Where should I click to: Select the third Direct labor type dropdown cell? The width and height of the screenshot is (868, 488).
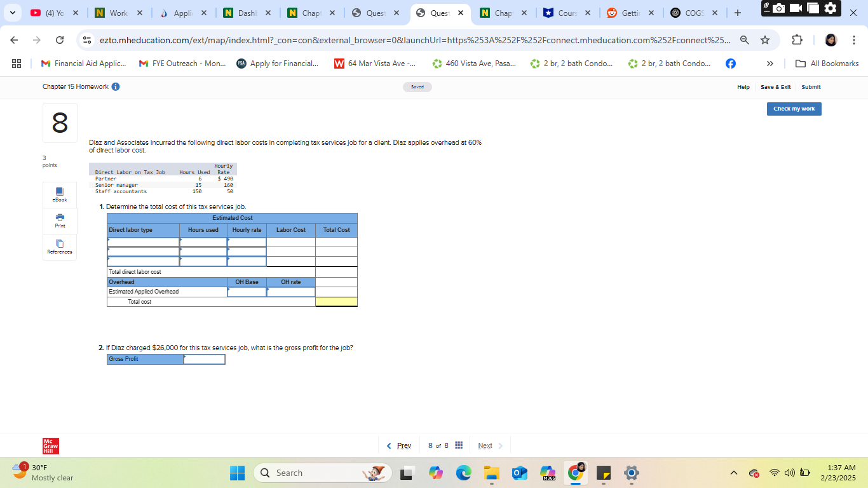click(x=144, y=261)
